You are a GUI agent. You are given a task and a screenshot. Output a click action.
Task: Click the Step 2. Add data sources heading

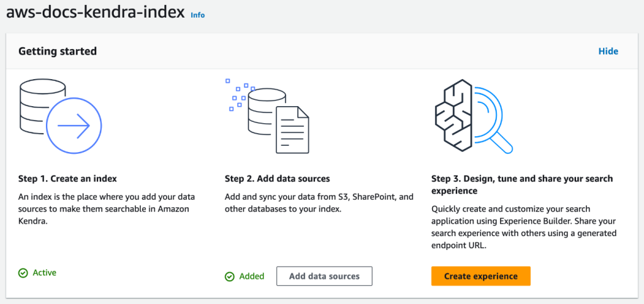pyautogui.click(x=277, y=179)
